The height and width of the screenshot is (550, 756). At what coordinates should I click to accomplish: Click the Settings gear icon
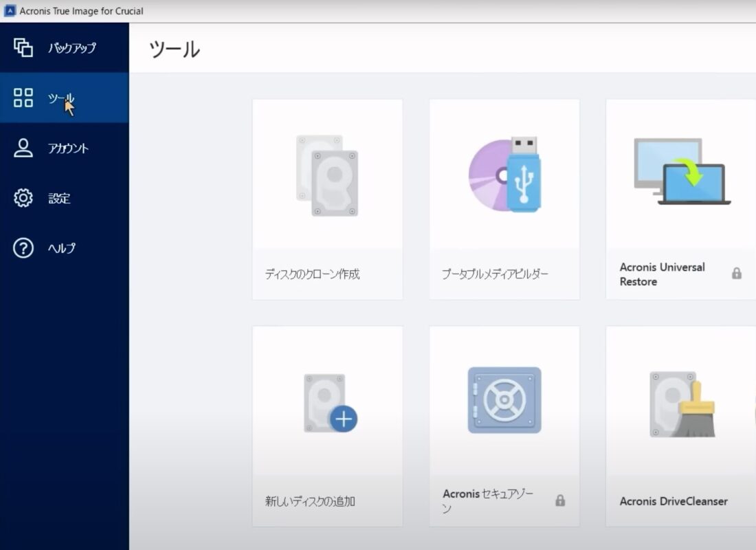(x=23, y=198)
